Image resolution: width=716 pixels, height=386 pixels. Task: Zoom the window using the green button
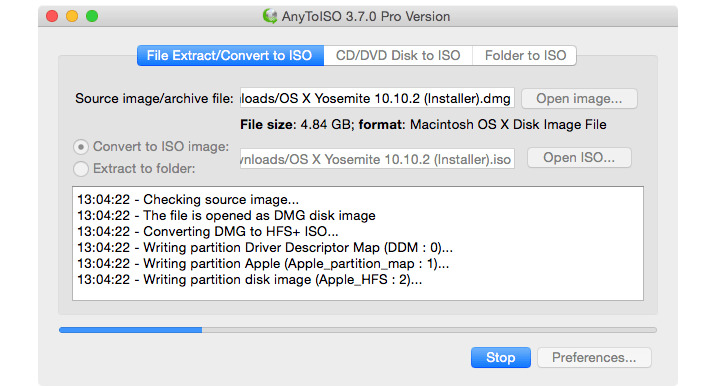[92, 16]
